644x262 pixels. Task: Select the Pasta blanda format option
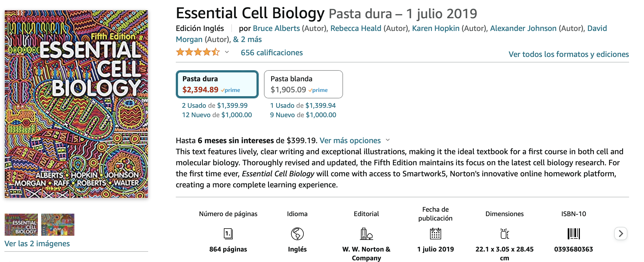click(x=303, y=84)
